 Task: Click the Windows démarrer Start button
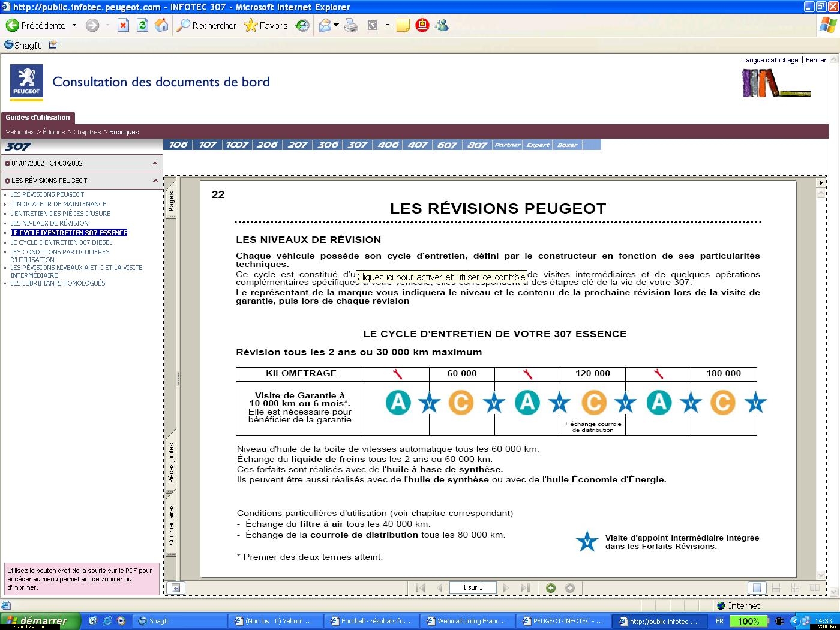point(40,621)
